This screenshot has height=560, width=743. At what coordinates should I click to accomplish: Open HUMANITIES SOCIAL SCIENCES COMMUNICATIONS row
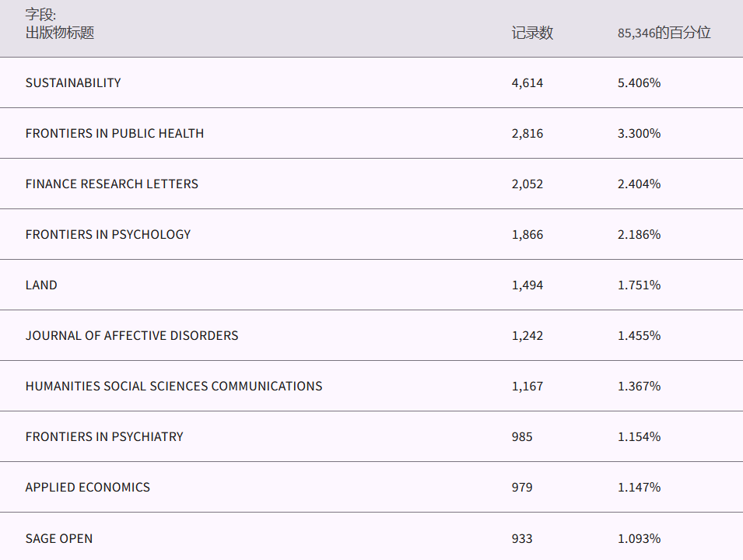(x=173, y=386)
